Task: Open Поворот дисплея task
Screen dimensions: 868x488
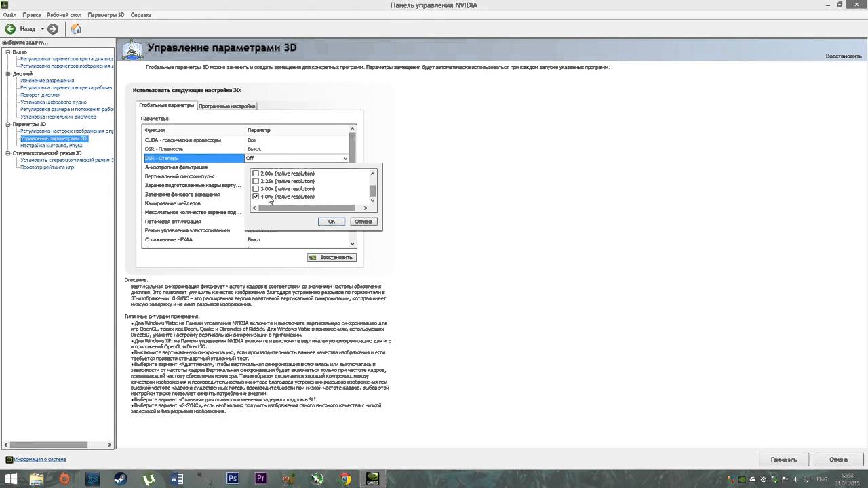Action: (40, 95)
